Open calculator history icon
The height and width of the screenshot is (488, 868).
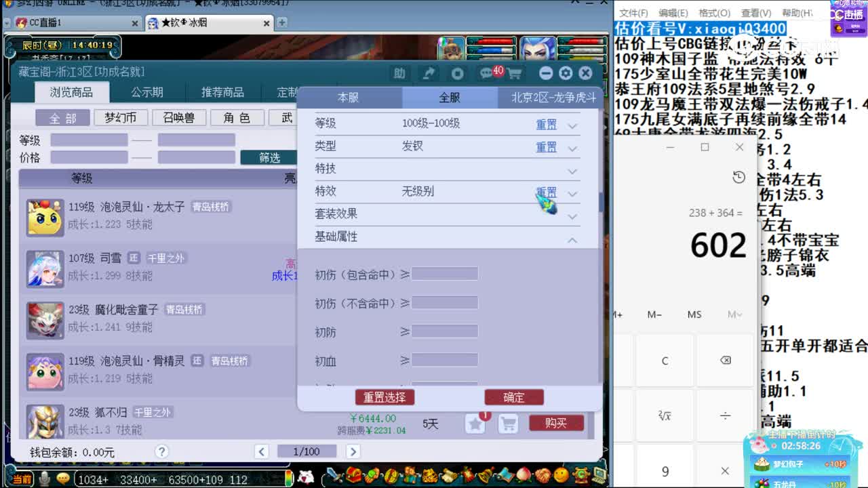(x=738, y=178)
